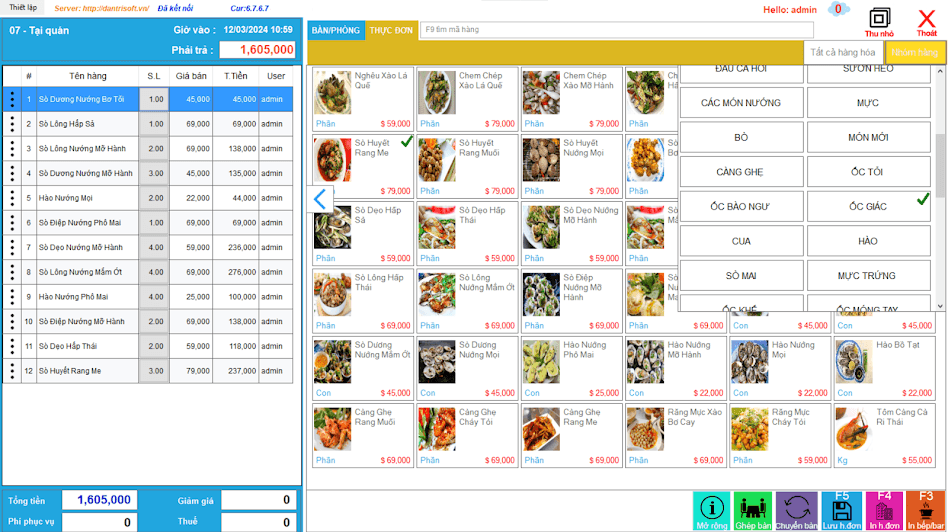Open the Thiết lập menu
This screenshot has height=532, width=948.
point(22,8)
